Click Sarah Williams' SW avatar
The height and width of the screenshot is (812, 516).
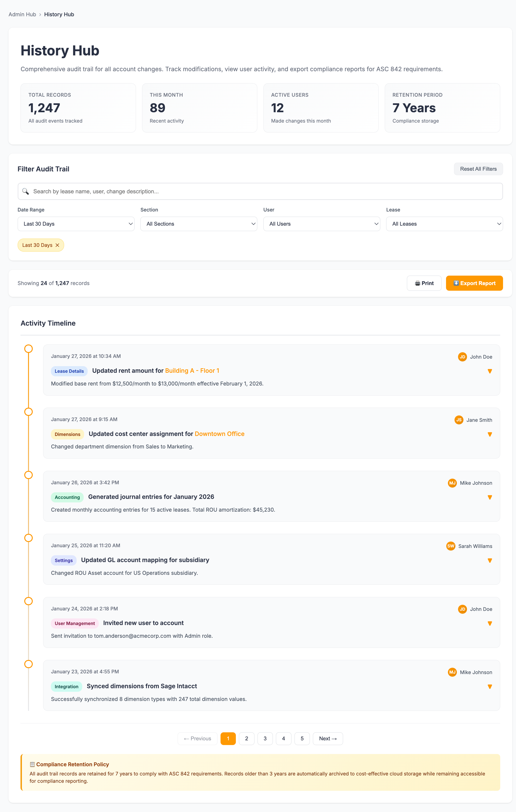point(450,546)
